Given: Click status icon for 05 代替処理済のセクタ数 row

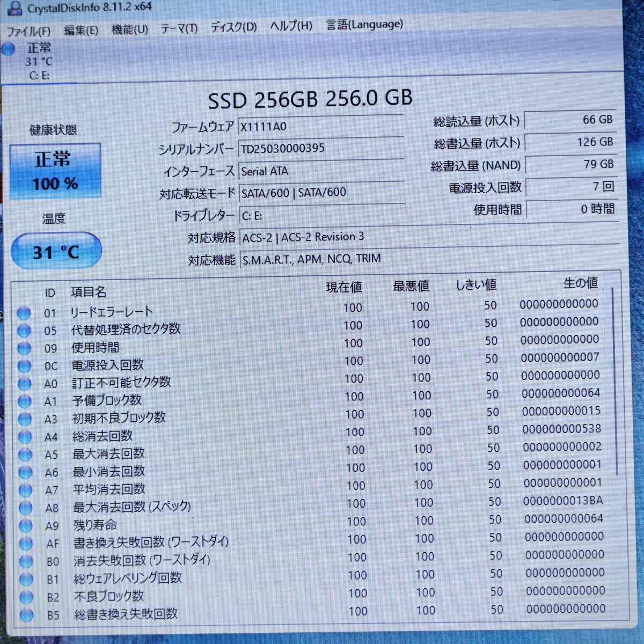Looking at the screenshot, I should [x=24, y=331].
